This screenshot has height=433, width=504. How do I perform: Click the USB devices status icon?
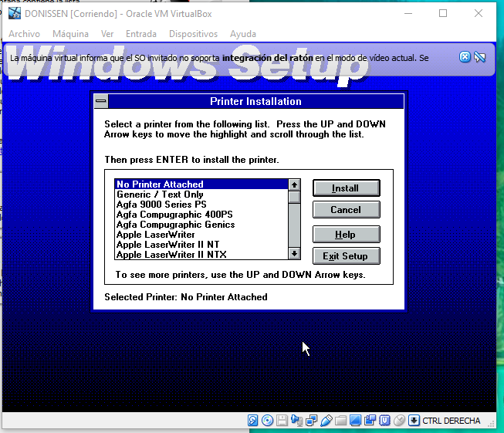pos(326,421)
